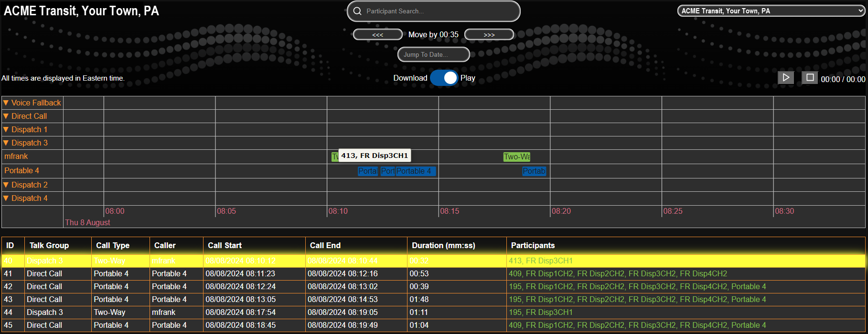Click the search magnifier icon
The width and height of the screenshot is (868, 334).
click(x=357, y=11)
